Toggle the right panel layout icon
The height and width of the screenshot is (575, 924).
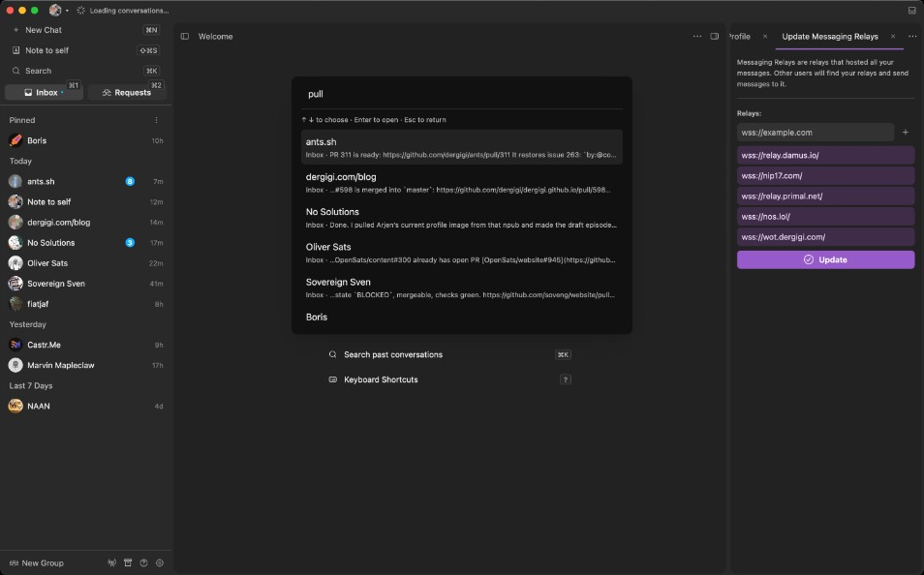(x=714, y=37)
